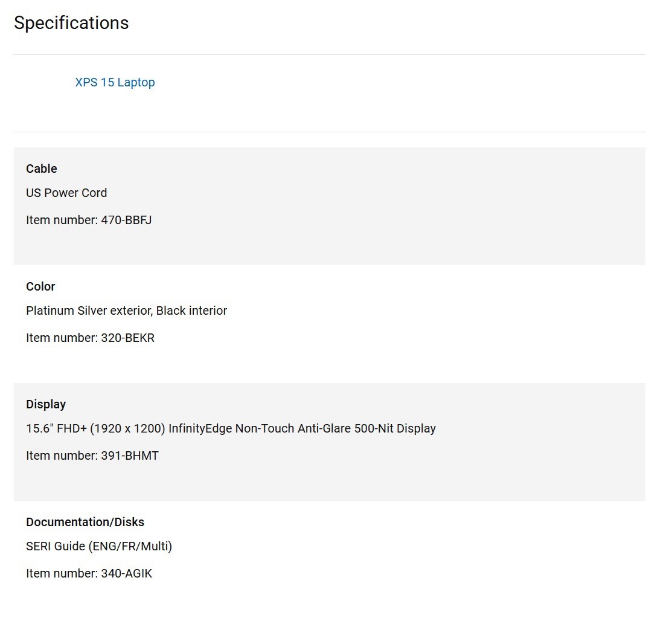Open the XPS 15 Laptop link
The width and height of the screenshot is (672, 621).
point(115,82)
